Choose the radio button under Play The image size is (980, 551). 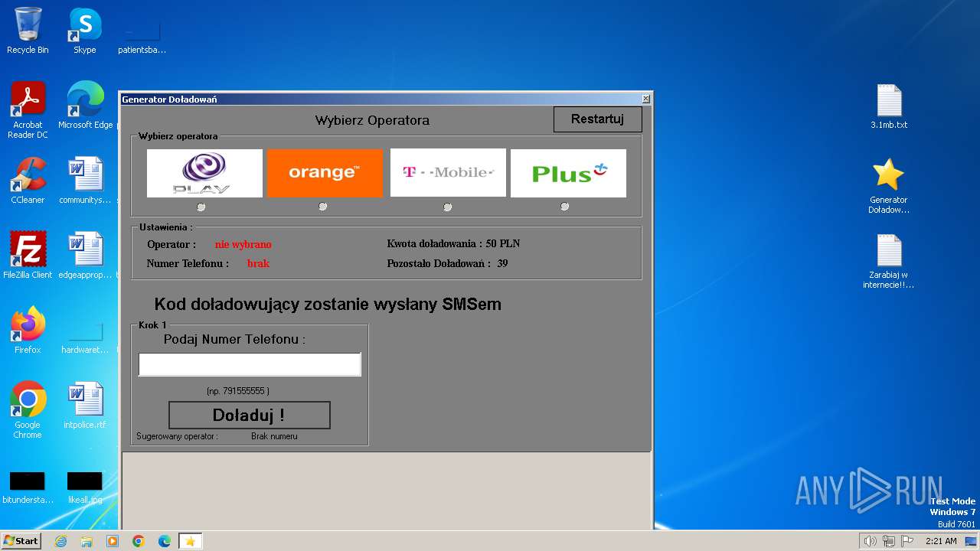(x=201, y=207)
